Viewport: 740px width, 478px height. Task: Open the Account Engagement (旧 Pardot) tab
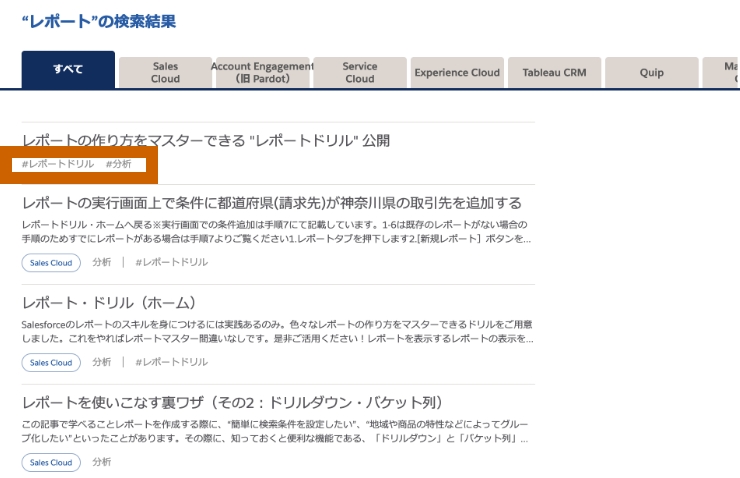pos(262,72)
